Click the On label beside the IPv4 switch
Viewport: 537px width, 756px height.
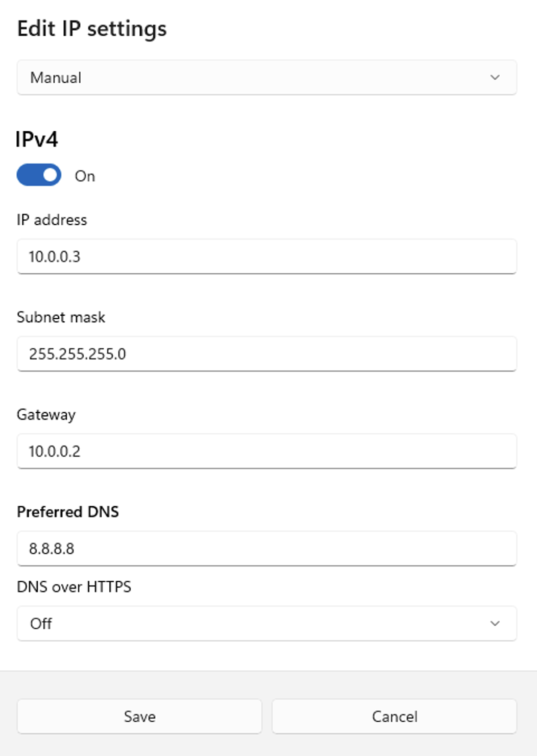(85, 176)
